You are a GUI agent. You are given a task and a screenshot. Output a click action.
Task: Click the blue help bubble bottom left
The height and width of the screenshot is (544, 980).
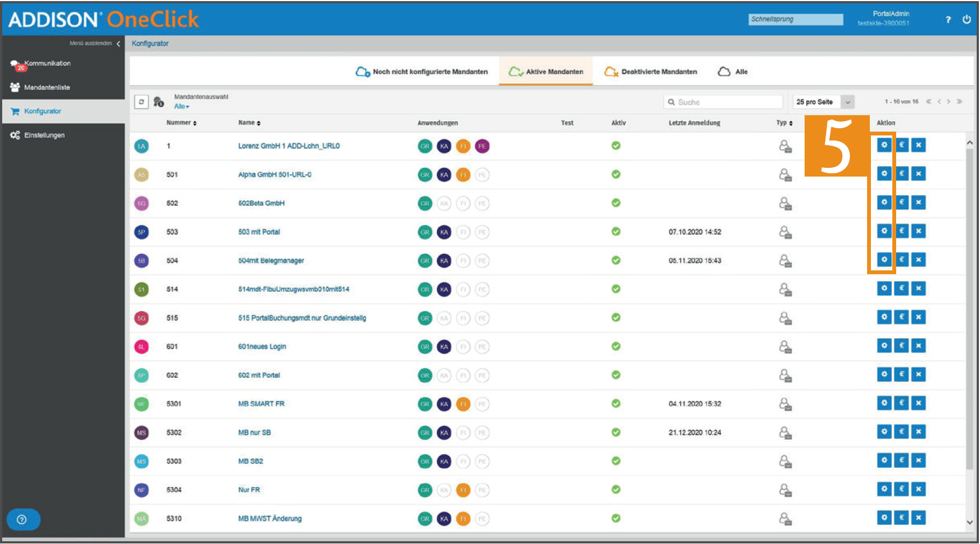pos(23,519)
